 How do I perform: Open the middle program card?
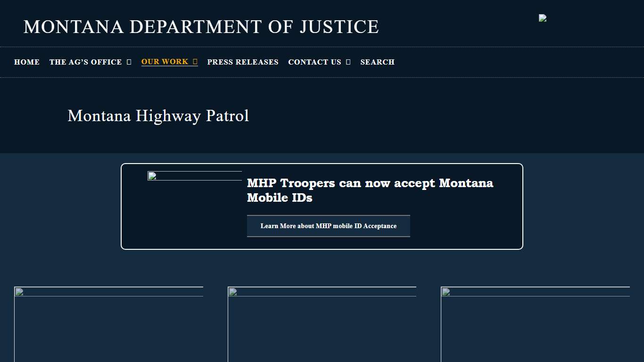click(322, 324)
